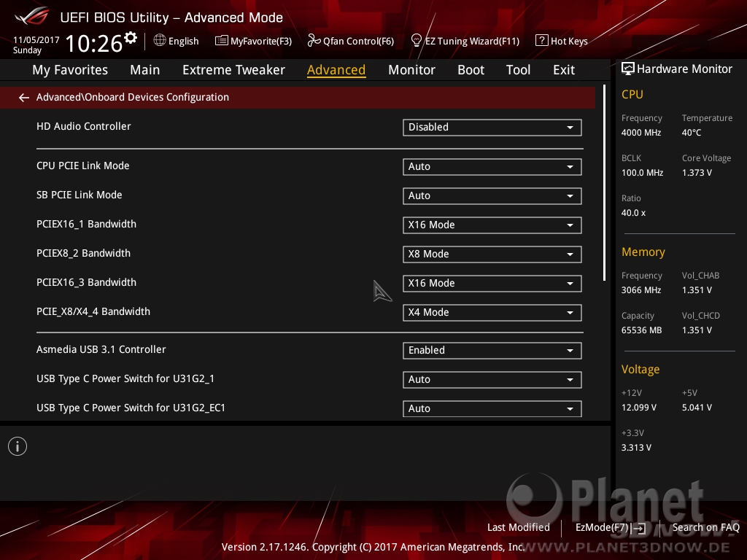Click the 5.041 V reading
The image size is (747, 560).
(697, 408)
